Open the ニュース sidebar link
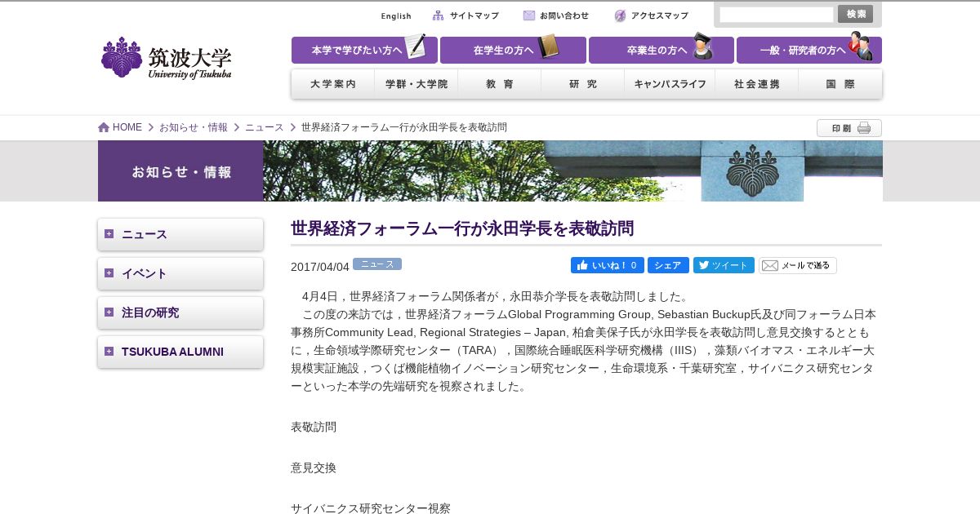 coord(145,234)
